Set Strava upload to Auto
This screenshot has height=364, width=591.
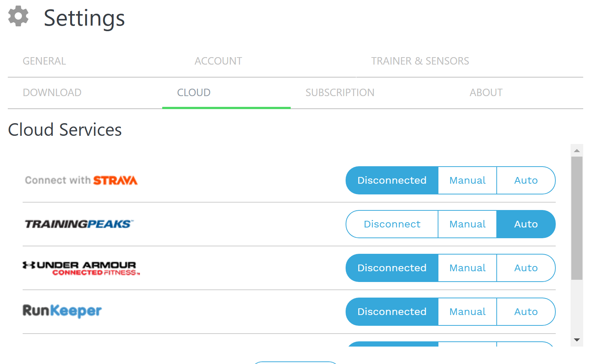(526, 180)
